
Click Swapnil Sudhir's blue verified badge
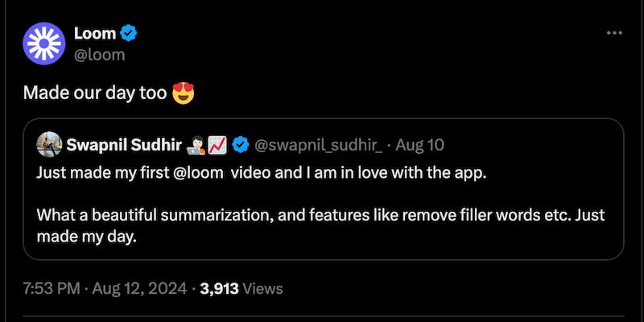[240, 145]
